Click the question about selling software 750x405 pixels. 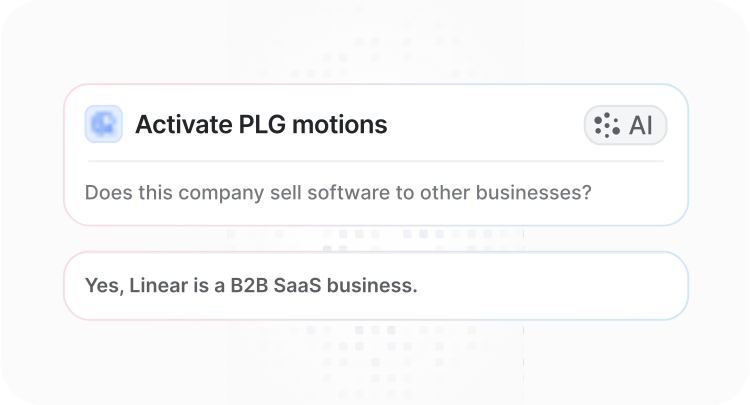click(x=338, y=192)
